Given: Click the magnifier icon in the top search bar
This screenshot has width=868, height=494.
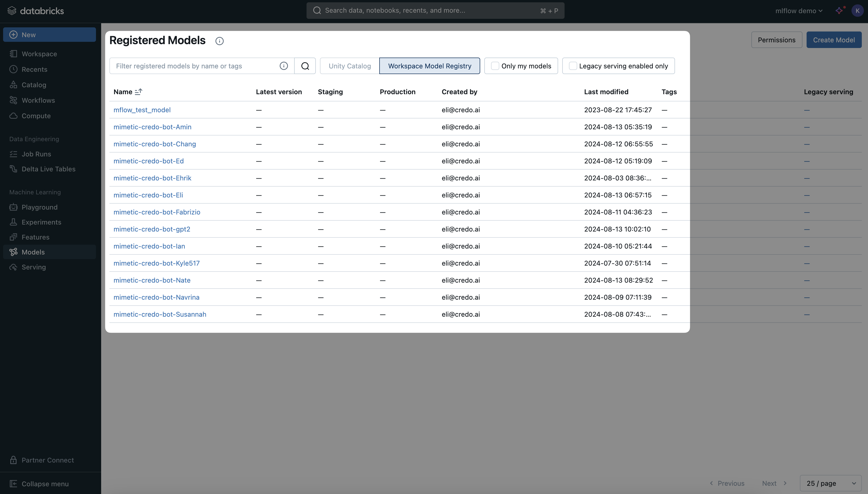Looking at the screenshot, I should [x=317, y=11].
